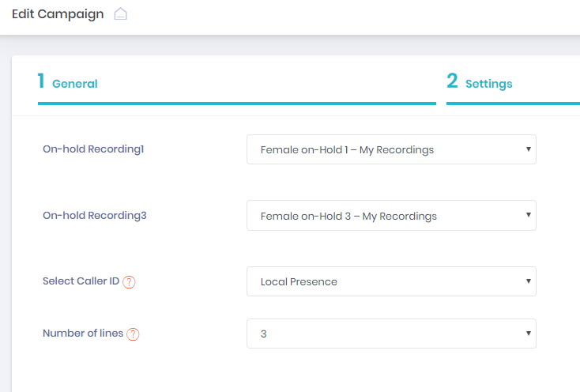Click the Select Caller ID label text
580x392 pixels.
coord(81,281)
